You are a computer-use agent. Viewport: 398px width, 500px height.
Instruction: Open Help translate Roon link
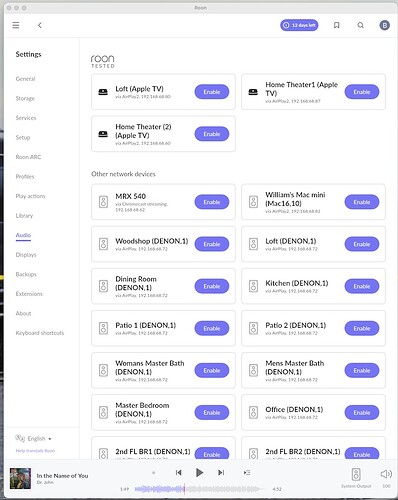(35, 451)
